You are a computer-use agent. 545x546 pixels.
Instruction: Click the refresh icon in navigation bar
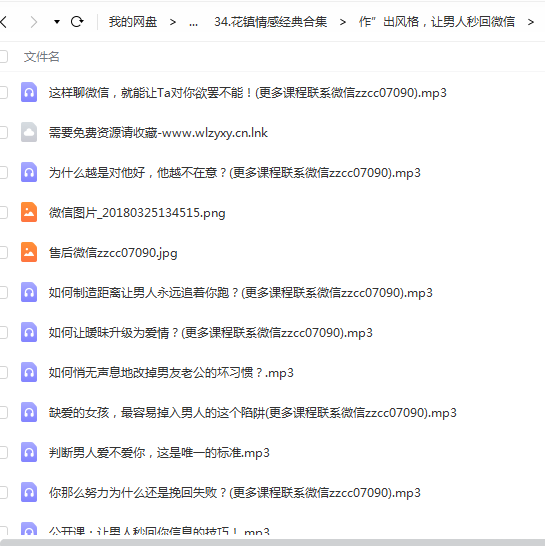77,22
